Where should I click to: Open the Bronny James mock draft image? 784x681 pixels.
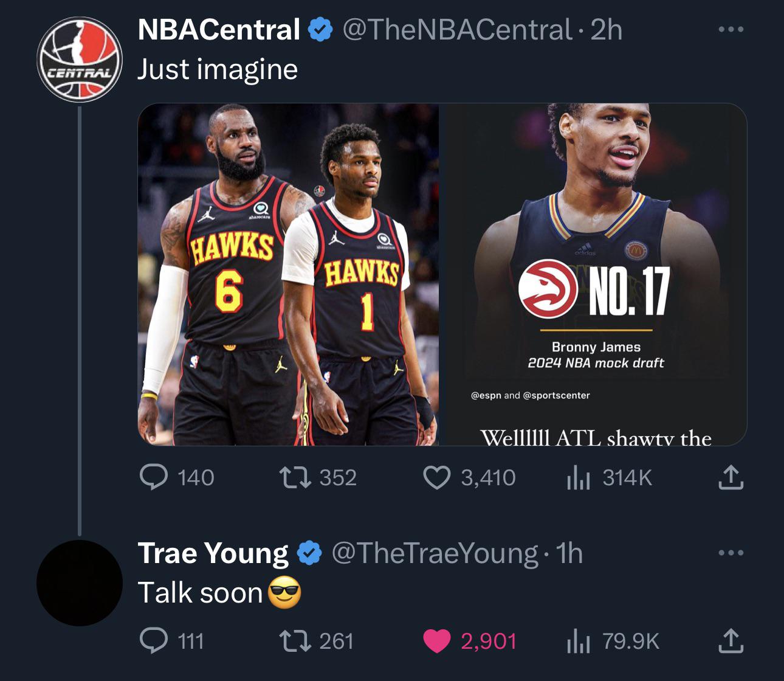(594, 274)
